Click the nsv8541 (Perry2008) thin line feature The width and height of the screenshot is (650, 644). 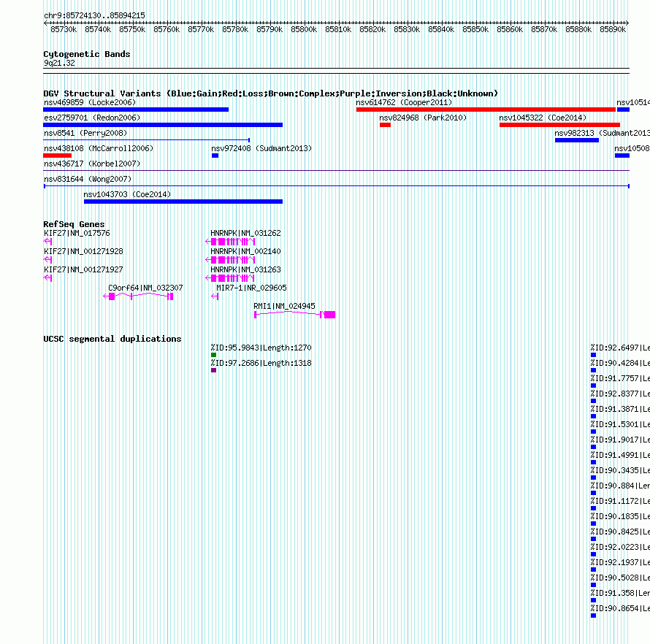(x=146, y=140)
